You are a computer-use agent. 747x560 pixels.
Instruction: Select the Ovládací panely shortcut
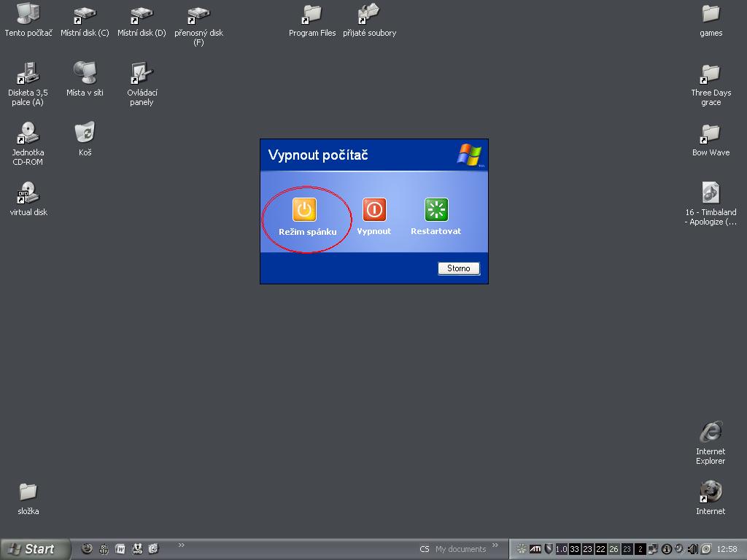(142, 85)
